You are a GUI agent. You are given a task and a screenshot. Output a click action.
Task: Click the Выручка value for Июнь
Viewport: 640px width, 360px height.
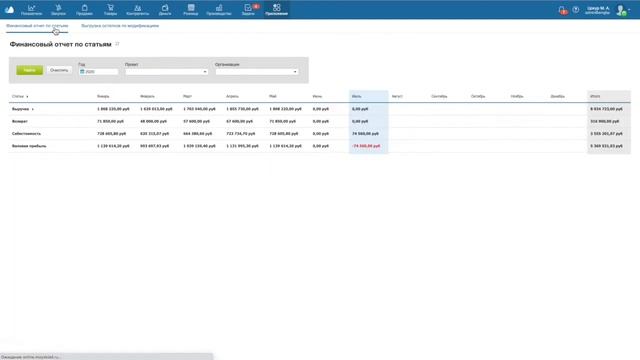click(320, 109)
